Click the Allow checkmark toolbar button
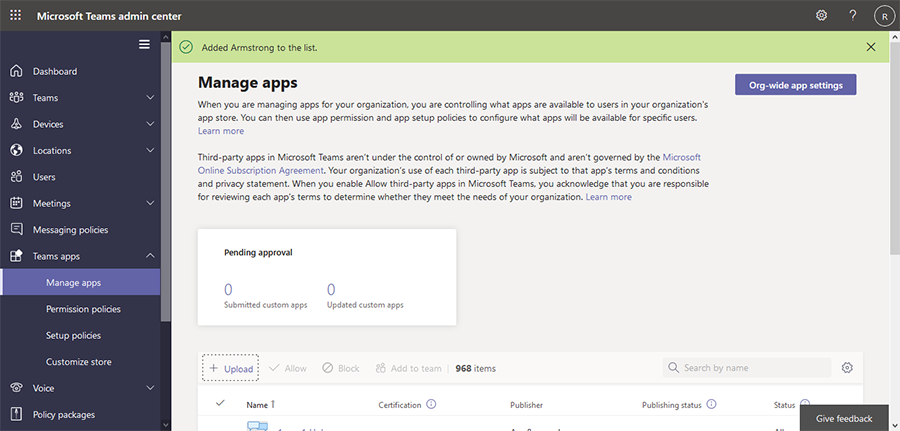This screenshot has width=900, height=431. pyautogui.click(x=288, y=368)
